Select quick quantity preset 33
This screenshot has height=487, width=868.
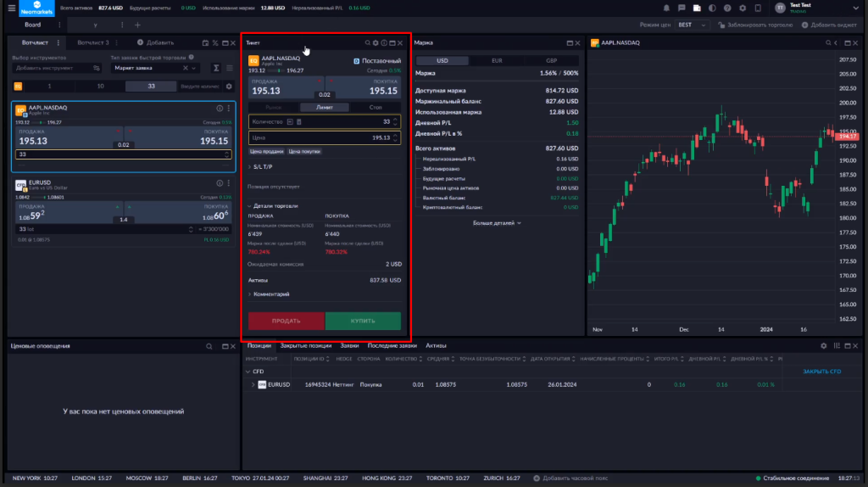pos(151,87)
